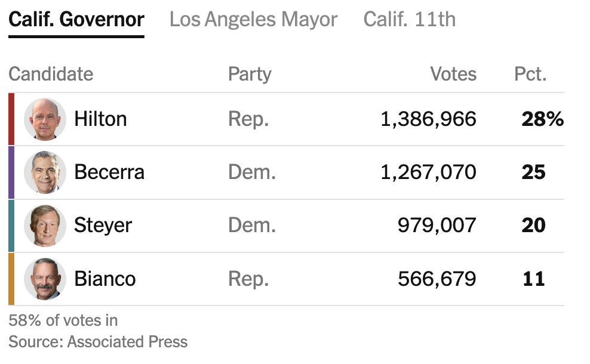Click Hilton's 28% percentage

pyautogui.click(x=543, y=119)
